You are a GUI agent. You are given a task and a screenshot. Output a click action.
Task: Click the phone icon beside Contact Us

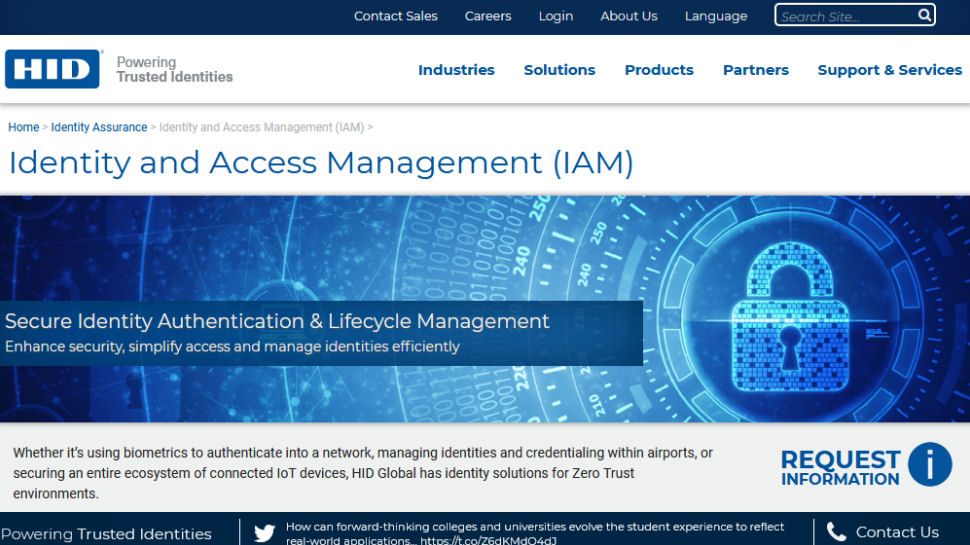point(836,532)
